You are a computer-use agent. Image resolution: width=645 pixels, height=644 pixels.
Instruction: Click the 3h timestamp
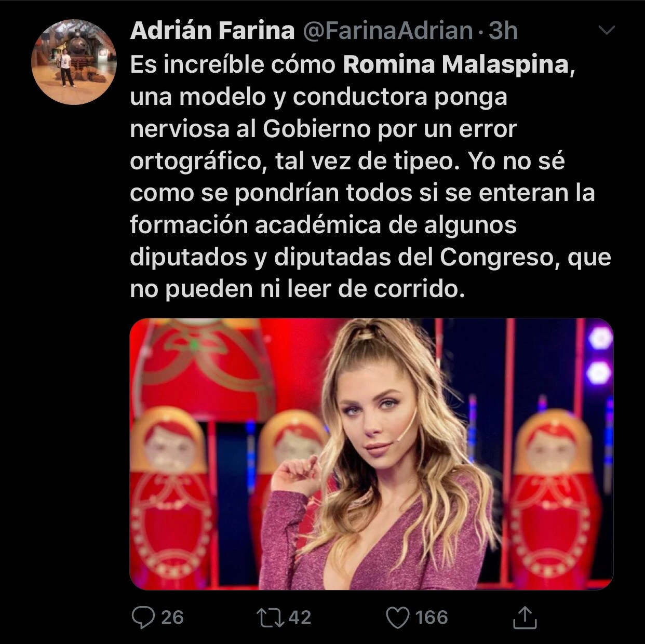503,31
